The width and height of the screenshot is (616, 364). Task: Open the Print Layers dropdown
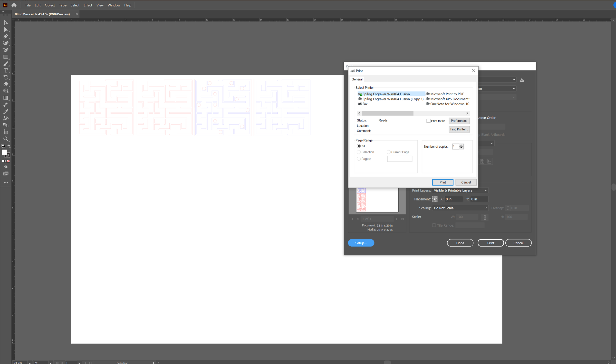(460, 190)
